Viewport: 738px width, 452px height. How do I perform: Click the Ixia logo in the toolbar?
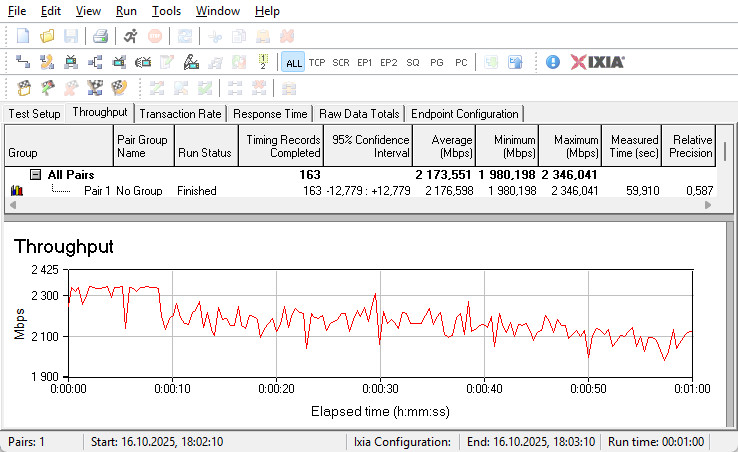pyautogui.click(x=598, y=62)
